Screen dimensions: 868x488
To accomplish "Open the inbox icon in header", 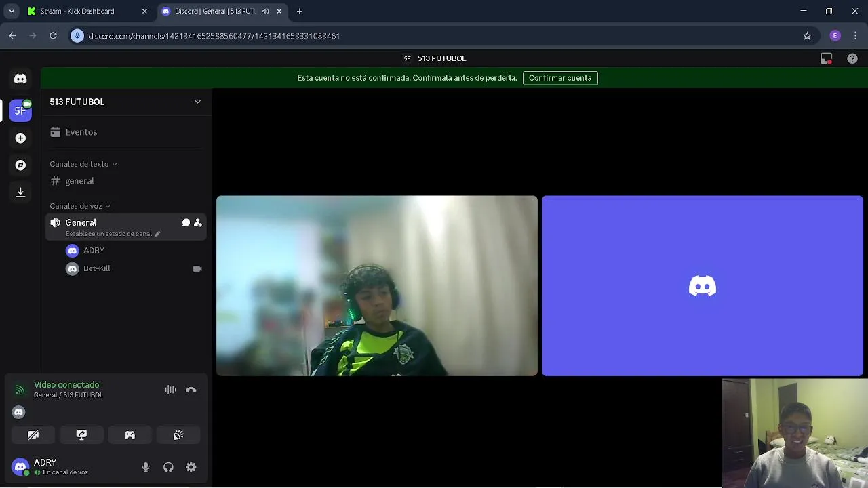I will click(x=826, y=59).
